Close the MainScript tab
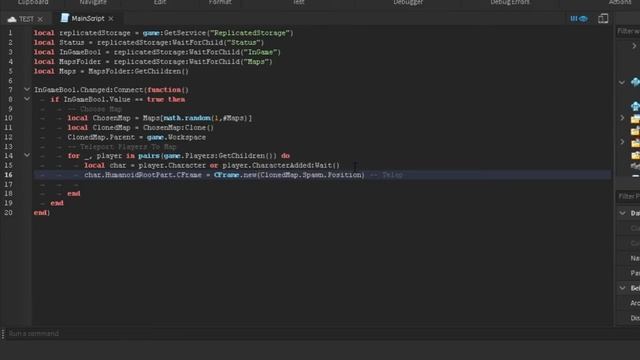 pos(111,19)
